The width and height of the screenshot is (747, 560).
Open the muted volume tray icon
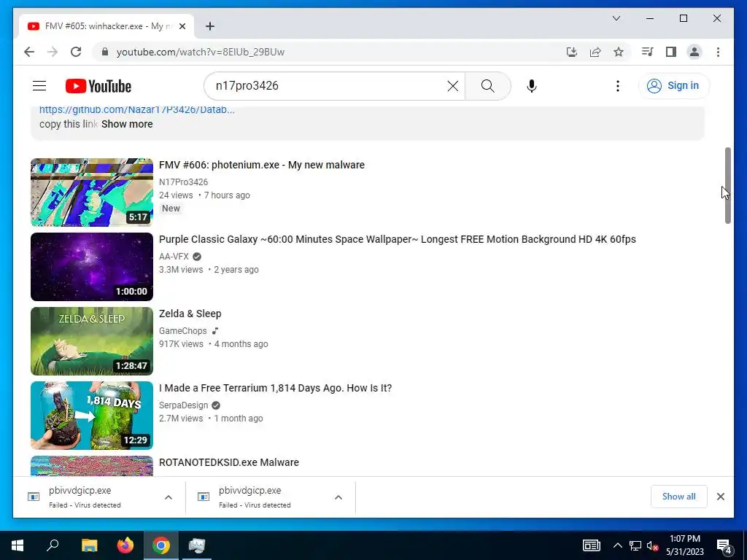(652, 545)
